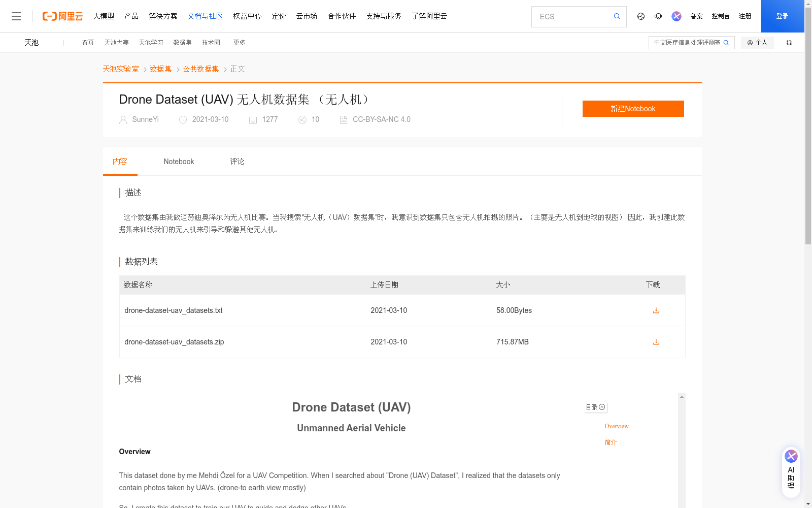The width and height of the screenshot is (812, 508).
Task: Click the 715.87MB size cell
Action: click(513, 342)
